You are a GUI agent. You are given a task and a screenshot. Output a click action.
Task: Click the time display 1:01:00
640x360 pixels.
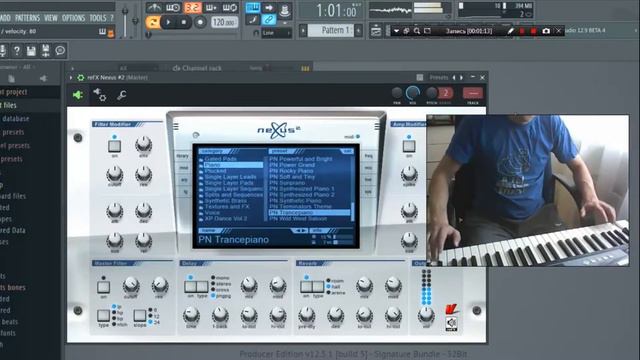(336, 10)
